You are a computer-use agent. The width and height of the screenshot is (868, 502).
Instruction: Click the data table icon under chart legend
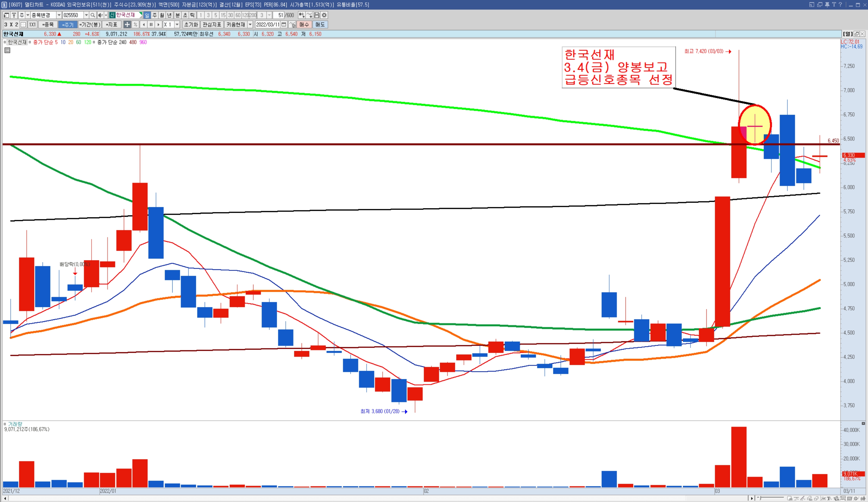tap(7, 50)
